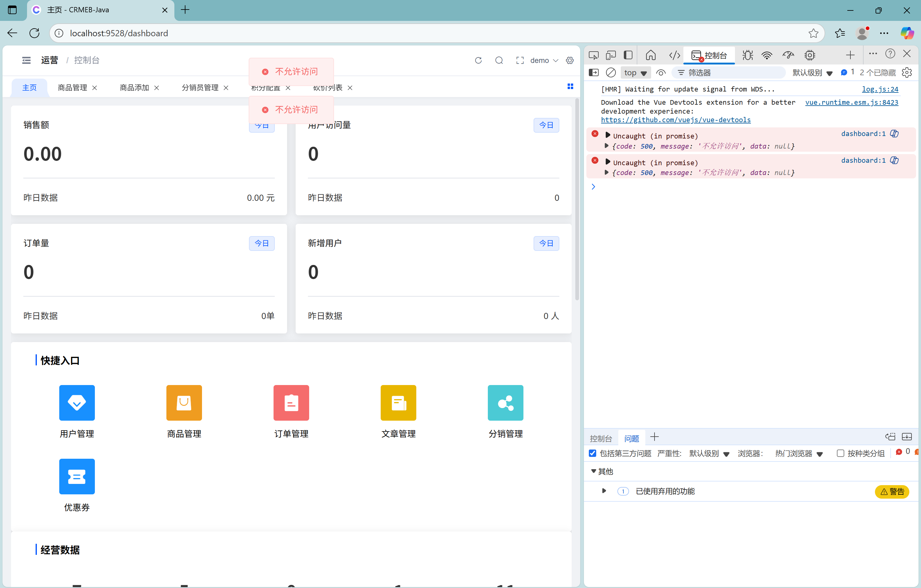Click 今日 badge on 订单量 card
921x588 pixels.
(262, 243)
